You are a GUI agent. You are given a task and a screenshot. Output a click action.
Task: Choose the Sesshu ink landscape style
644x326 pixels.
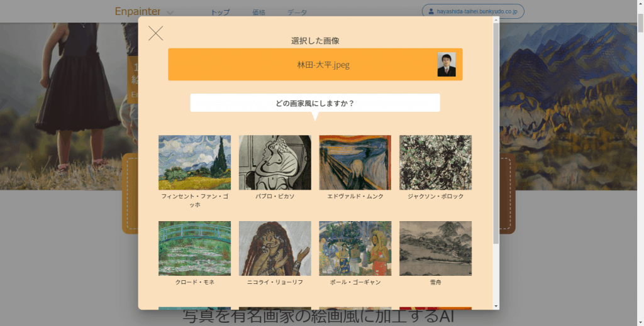click(x=435, y=249)
